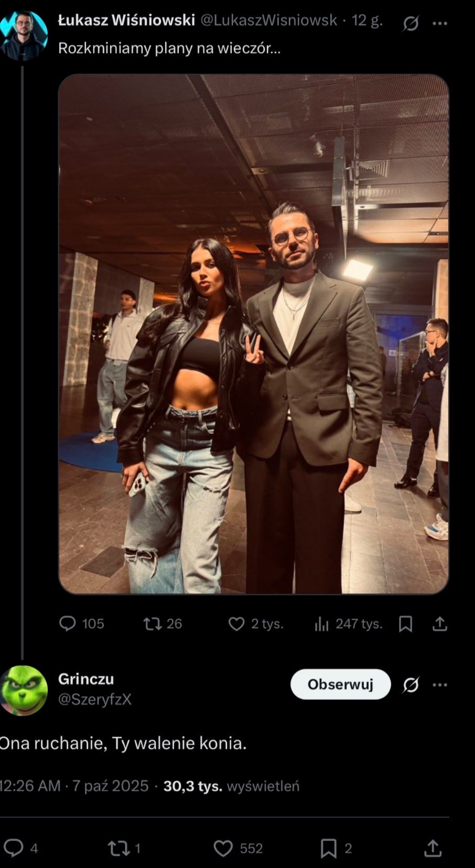Bookmark the top post
The image size is (475, 868).
[405, 623]
